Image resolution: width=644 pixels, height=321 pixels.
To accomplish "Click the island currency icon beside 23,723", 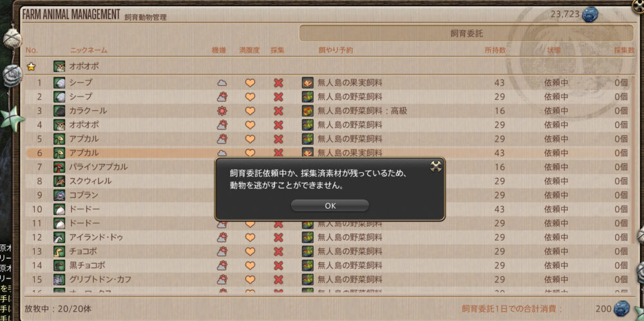I will pos(590,14).
